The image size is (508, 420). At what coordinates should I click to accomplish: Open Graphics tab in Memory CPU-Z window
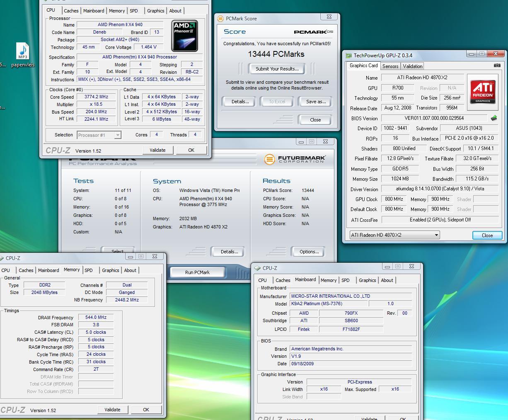coord(111,270)
